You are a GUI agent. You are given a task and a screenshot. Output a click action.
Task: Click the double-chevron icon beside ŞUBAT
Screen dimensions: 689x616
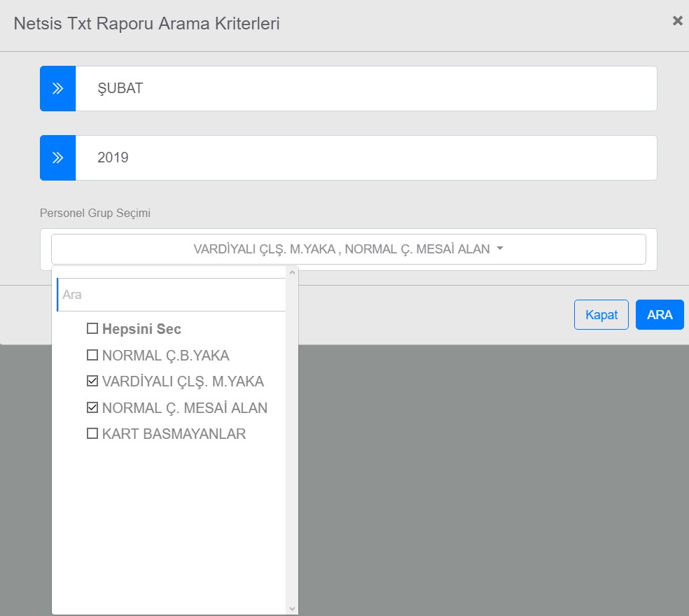click(57, 89)
